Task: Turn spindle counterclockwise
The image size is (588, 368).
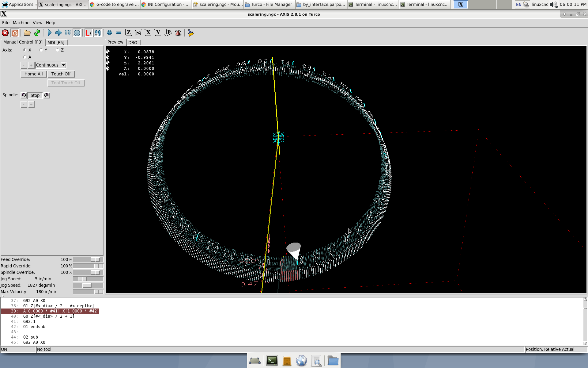Action: pos(24,95)
